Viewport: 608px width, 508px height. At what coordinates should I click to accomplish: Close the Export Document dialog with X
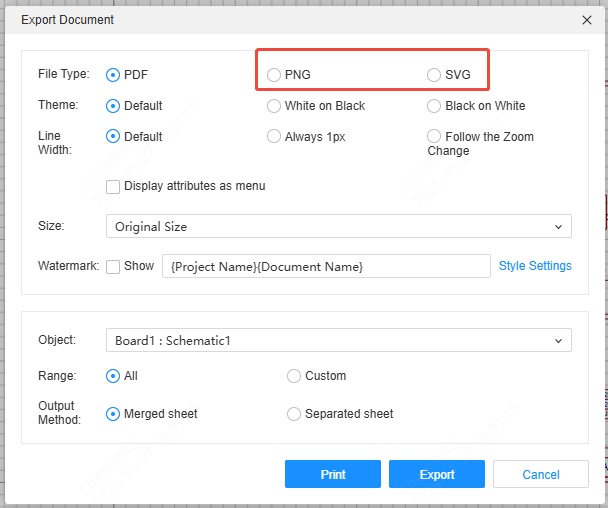(586, 19)
